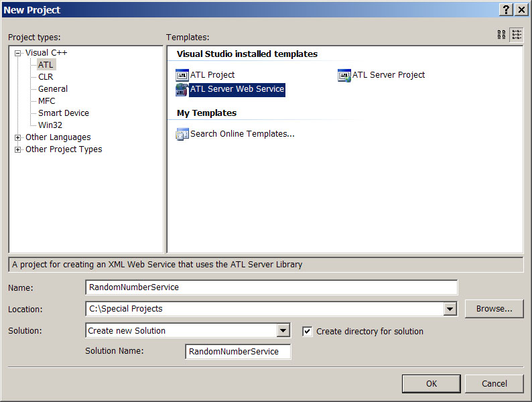532x402 pixels.
Task: Select ATL Server Web Service label
Action: pos(237,90)
